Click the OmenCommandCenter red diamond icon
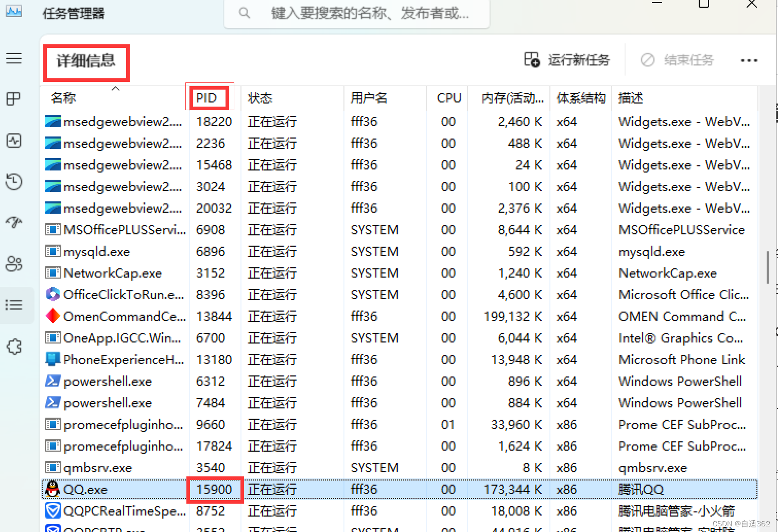The image size is (778, 532). pos(53,316)
